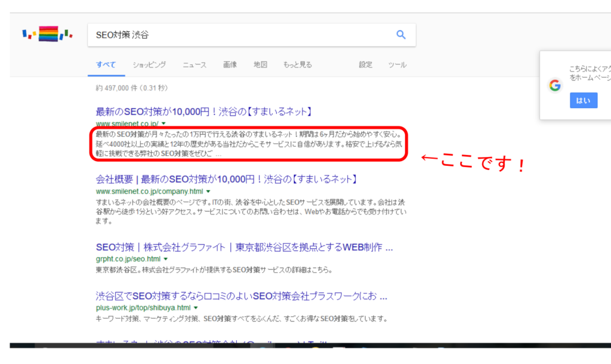This screenshot has height=364, width=611.
Task: Click the URL text www.smilenet.co.jp/
Action: (x=127, y=124)
